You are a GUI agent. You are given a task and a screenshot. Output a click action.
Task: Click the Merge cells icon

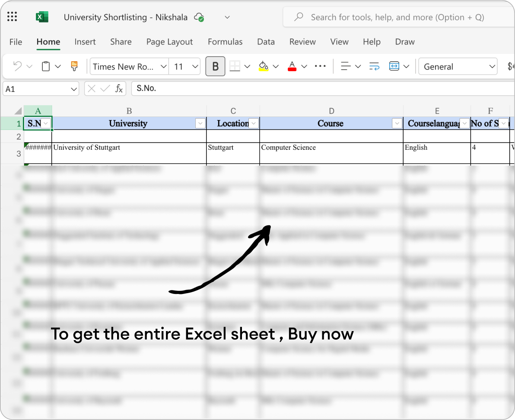(394, 66)
